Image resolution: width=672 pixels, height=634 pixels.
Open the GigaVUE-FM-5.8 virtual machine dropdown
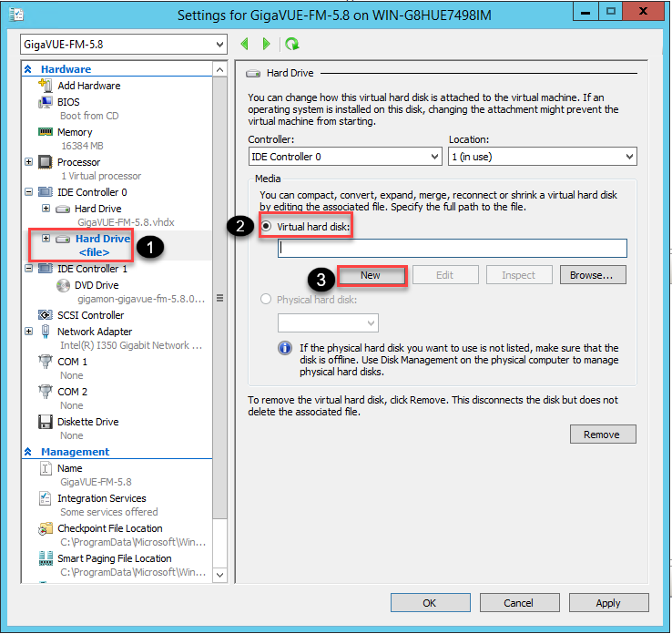(x=123, y=44)
